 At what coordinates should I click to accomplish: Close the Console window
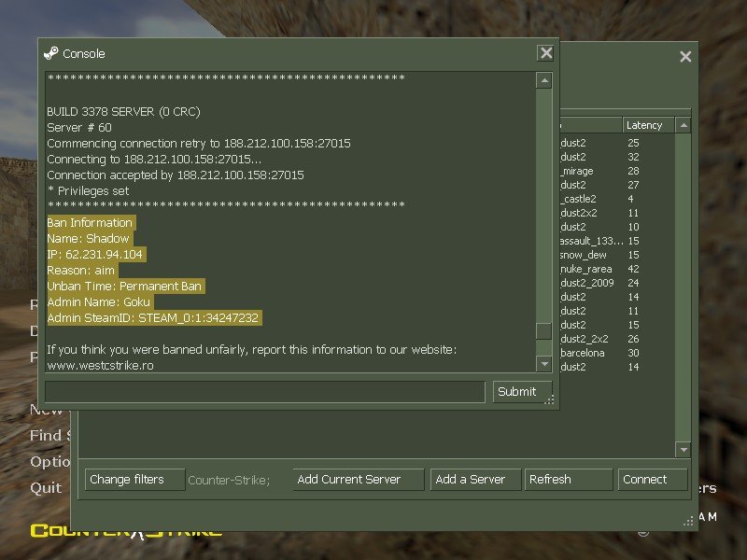pyautogui.click(x=546, y=53)
